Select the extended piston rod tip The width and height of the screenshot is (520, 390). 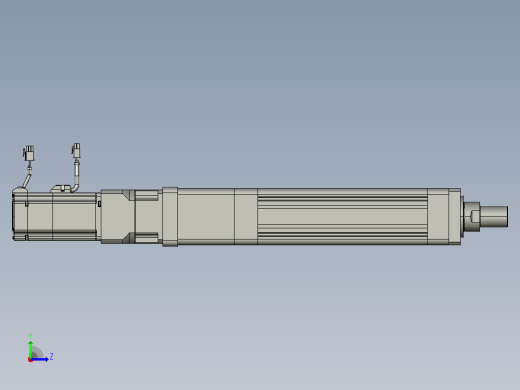click(x=494, y=217)
